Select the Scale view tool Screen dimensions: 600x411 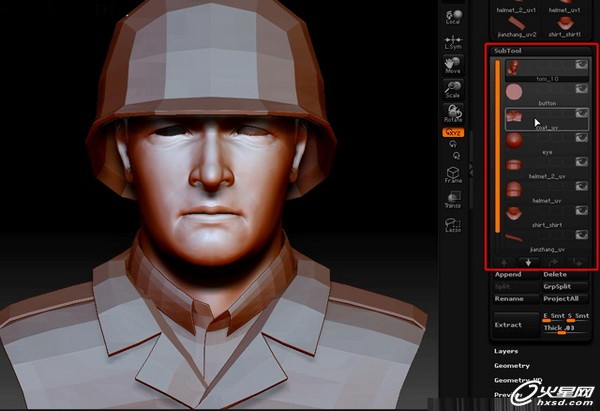pyautogui.click(x=453, y=90)
